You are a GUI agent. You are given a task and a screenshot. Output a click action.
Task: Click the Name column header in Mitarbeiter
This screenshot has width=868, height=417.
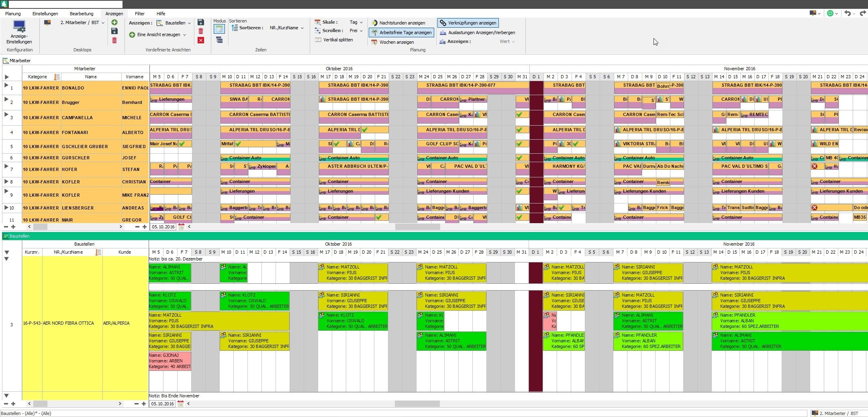91,77
